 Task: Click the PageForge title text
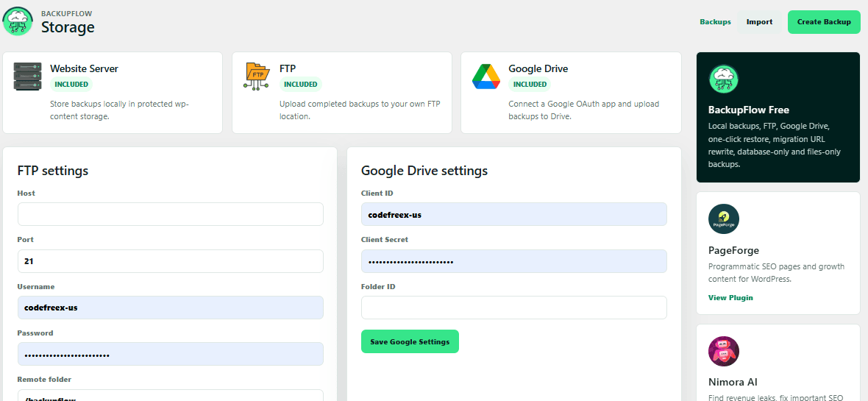click(x=733, y=249)
